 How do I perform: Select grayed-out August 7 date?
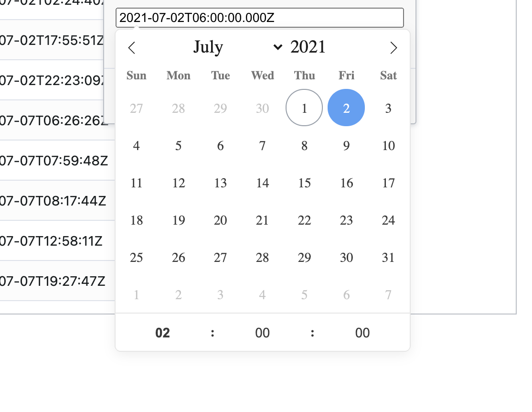click(x=388, y=295)
